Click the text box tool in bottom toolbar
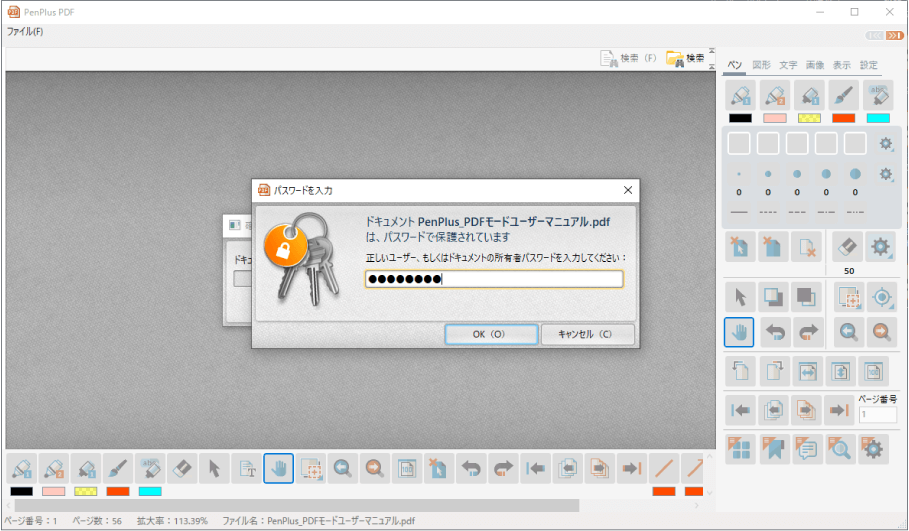The width and height of the screenshot is (909, 531). pos(247,468)
